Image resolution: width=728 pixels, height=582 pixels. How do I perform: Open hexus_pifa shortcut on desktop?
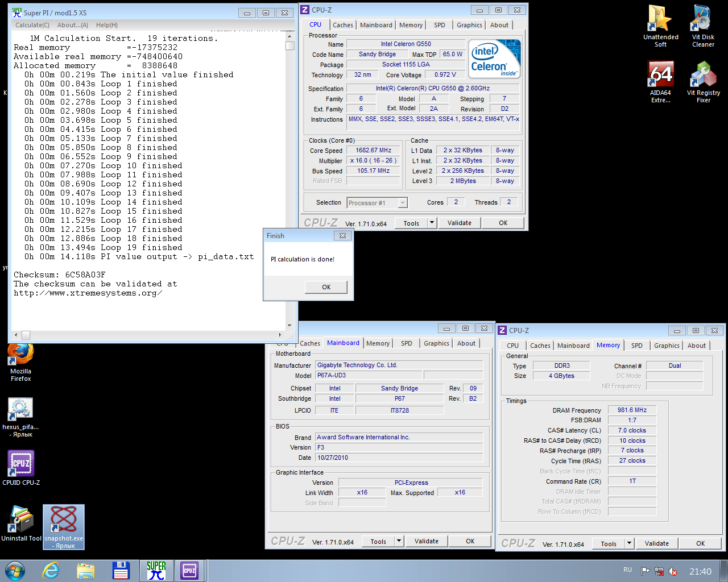(x=20, y=417)
